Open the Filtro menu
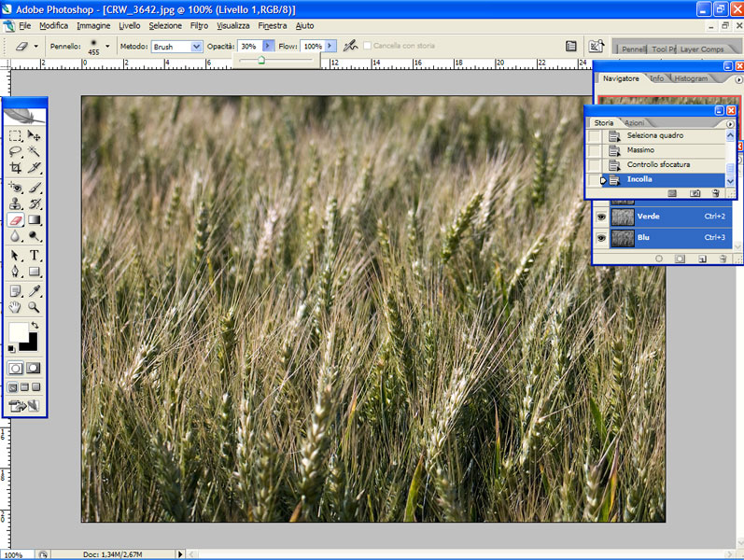This screenshot has width=744, height=560. click(199, 25)
